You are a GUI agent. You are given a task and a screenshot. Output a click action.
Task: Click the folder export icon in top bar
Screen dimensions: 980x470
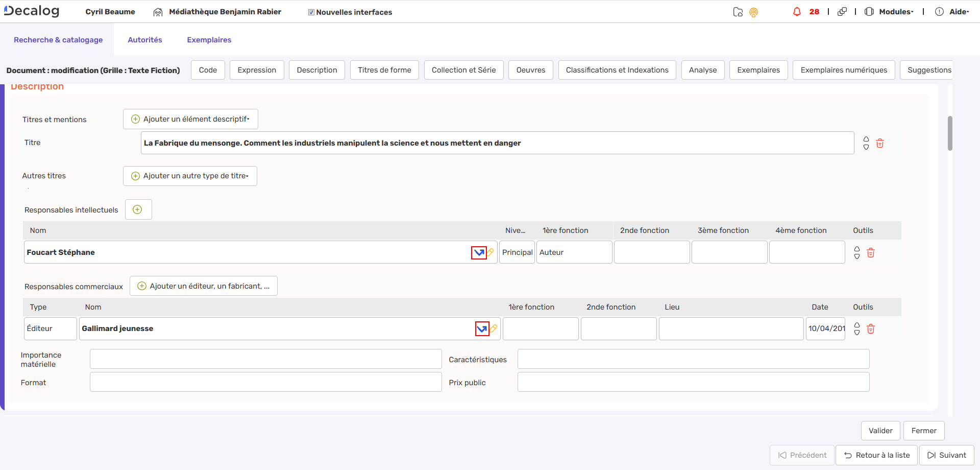point(738,11)
